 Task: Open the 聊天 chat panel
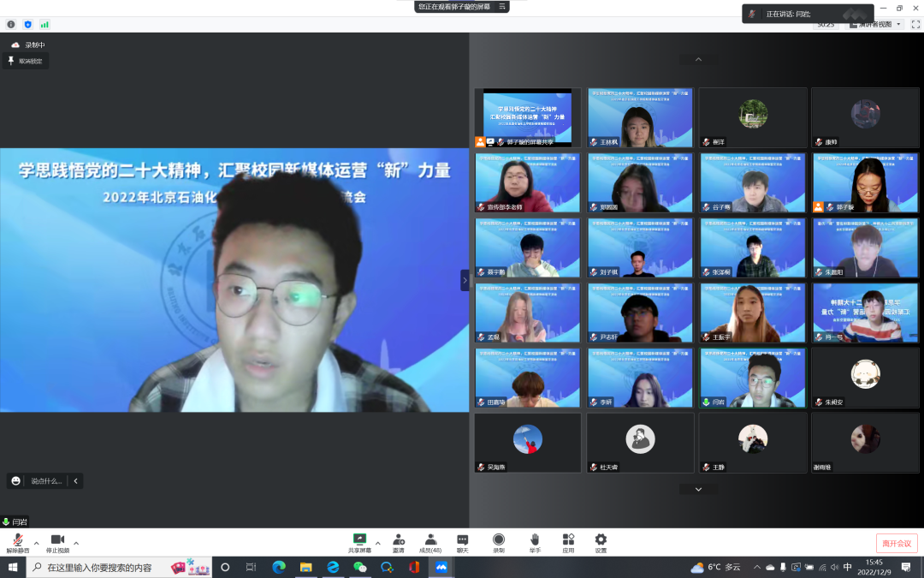coord(463,539)
